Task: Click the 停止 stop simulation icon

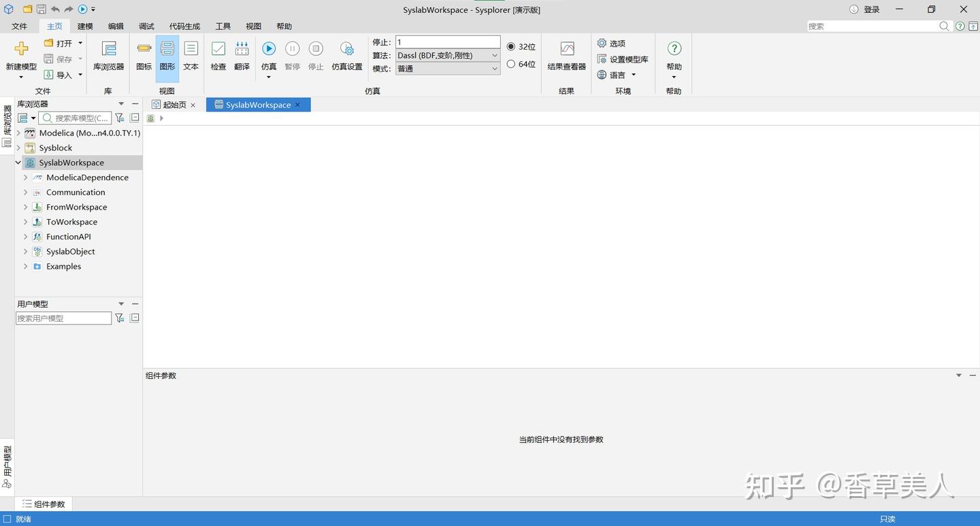Action: click(316, 48)
